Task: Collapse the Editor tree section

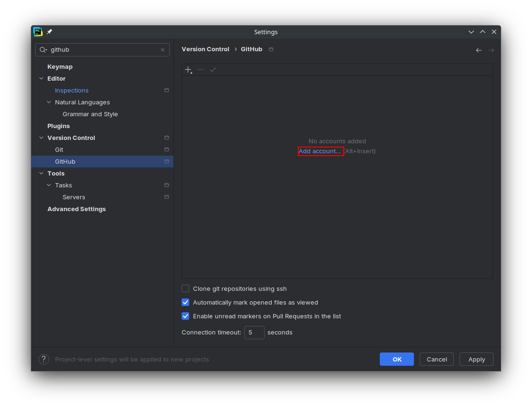Action: 41,78
